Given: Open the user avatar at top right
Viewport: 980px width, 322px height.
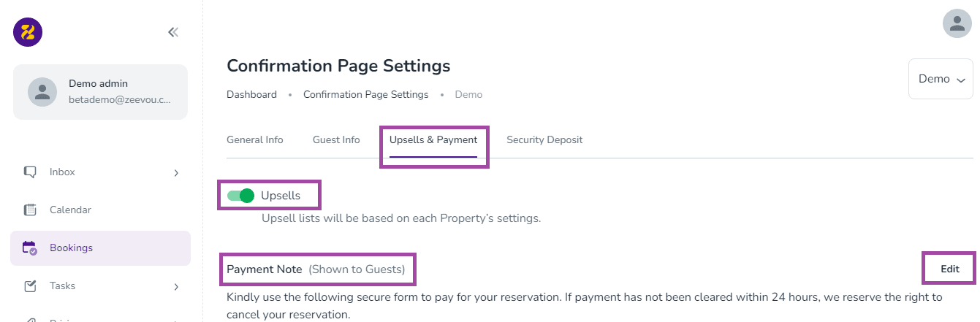Looking at the screenshot, I should click(957, 23).
